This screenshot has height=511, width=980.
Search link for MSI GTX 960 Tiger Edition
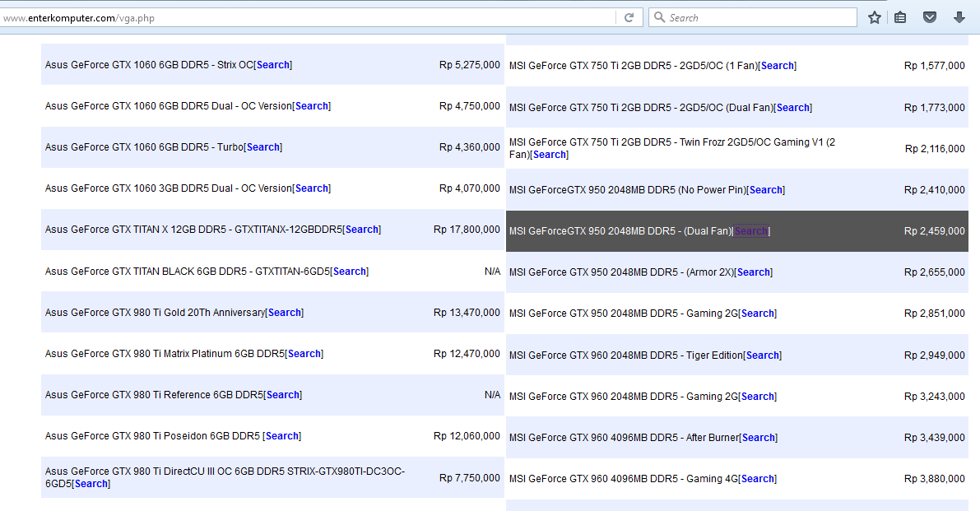(763, 355)
